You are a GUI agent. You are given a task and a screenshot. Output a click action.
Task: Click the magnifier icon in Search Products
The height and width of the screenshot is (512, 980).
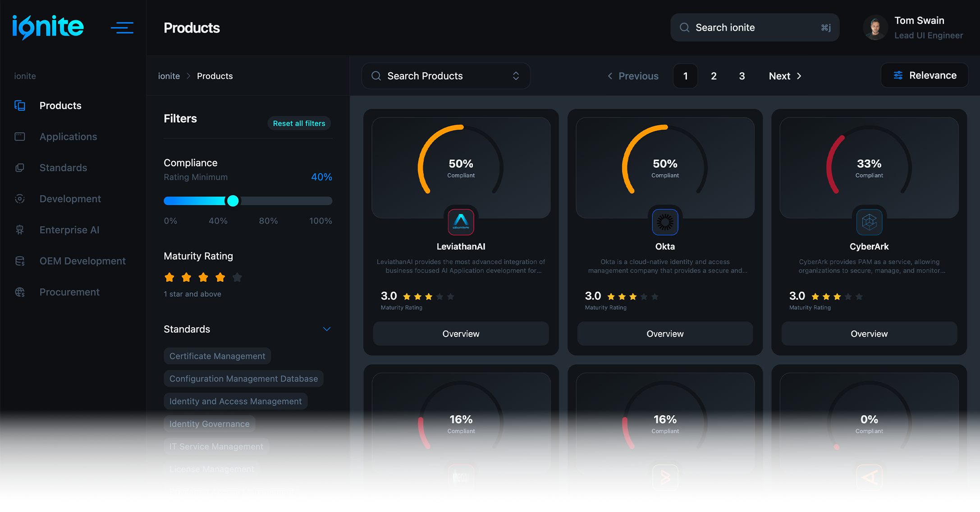pyautogui.click(x=376, y=76)
